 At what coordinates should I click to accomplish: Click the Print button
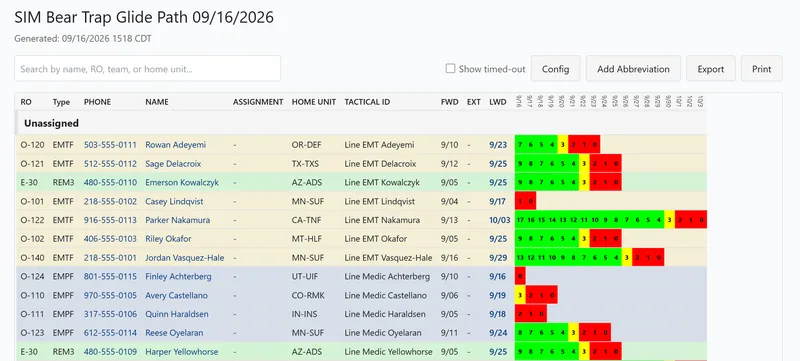(761, 68)
